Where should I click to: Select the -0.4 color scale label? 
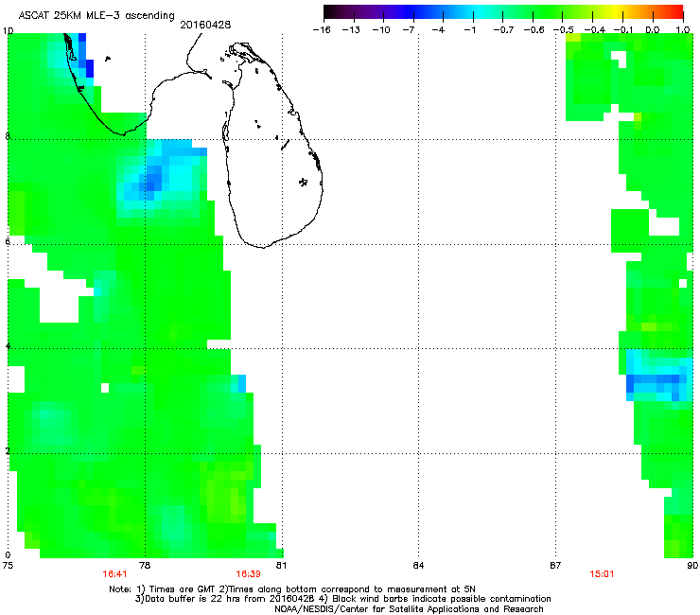pyautogui.click(x=595, y=30)
